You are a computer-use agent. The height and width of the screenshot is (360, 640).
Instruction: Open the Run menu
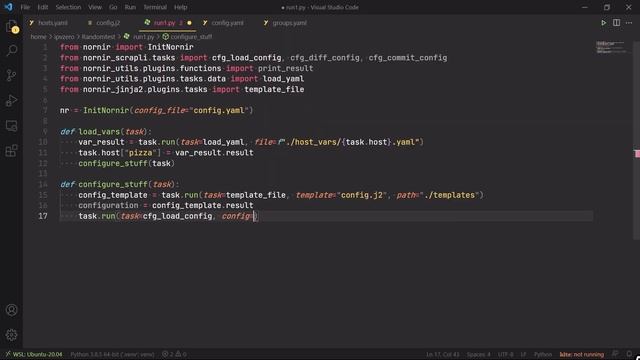click(x=130, y=7)
